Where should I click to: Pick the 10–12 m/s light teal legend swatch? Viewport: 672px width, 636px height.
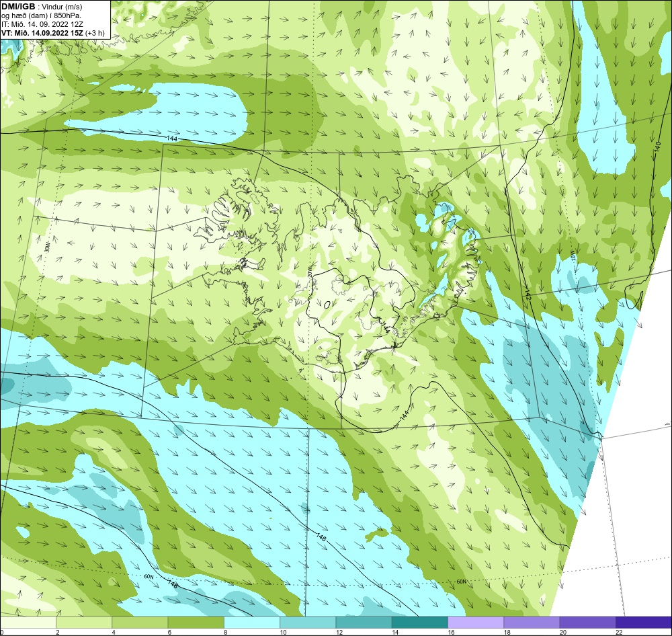[308, 622]
